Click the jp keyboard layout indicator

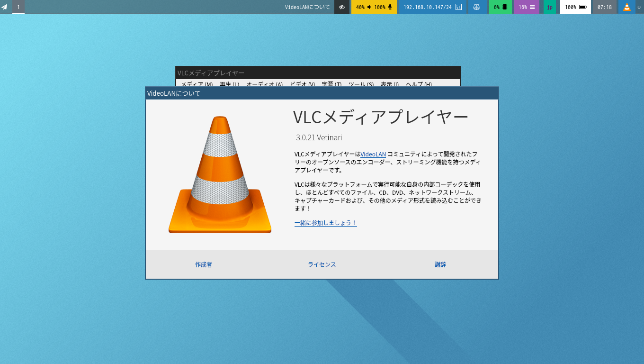click(550, 7)
